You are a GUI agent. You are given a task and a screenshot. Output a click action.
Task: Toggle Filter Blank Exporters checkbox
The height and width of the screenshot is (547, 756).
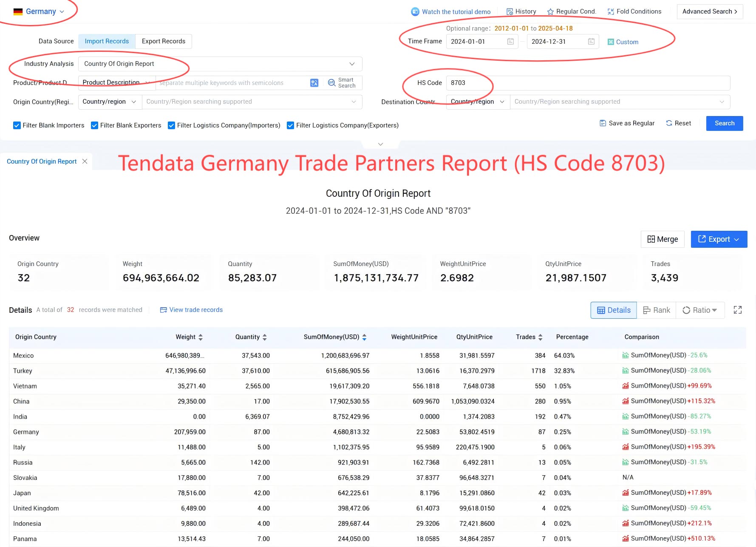(x=95, y=125)
